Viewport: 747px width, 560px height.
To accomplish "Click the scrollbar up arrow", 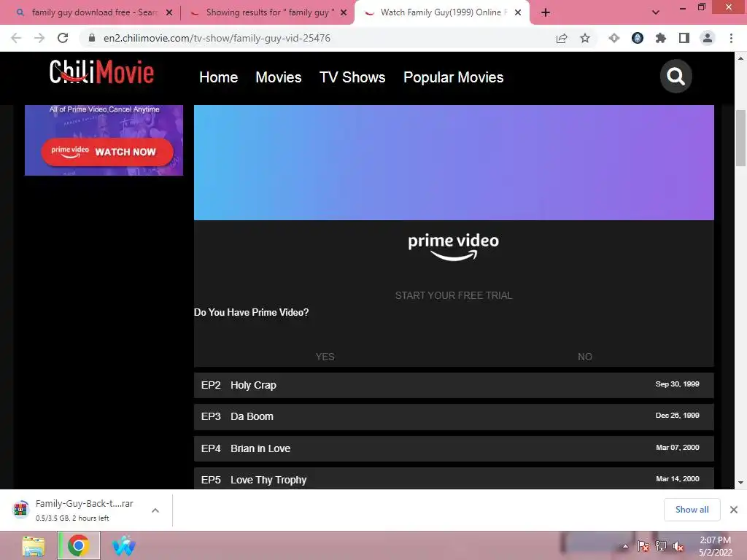I will (x=740, y=58).
